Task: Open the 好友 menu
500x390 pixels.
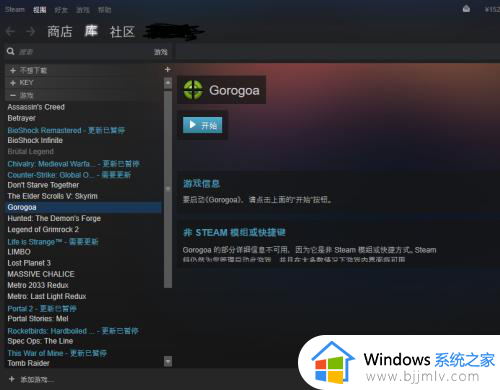Action: pos(61,10)
